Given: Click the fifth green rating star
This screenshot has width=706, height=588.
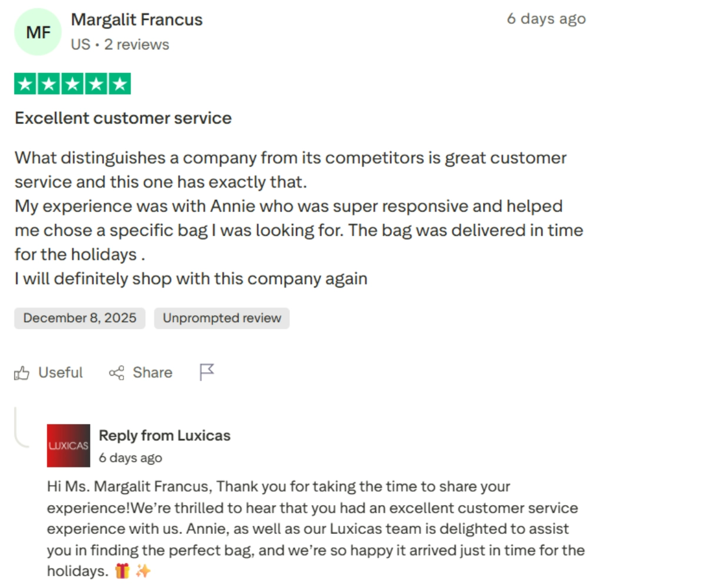Looking at the screenshot, I should click(119, 84).
